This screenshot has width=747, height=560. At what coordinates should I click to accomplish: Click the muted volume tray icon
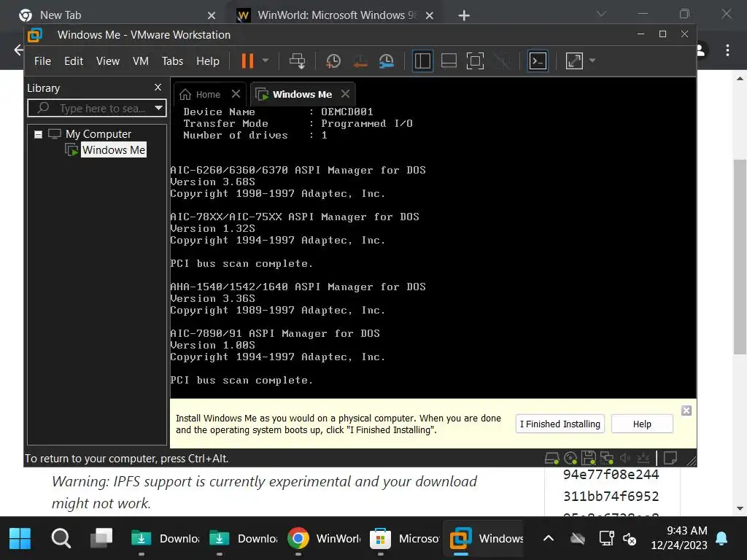click(x=630, y=539)
